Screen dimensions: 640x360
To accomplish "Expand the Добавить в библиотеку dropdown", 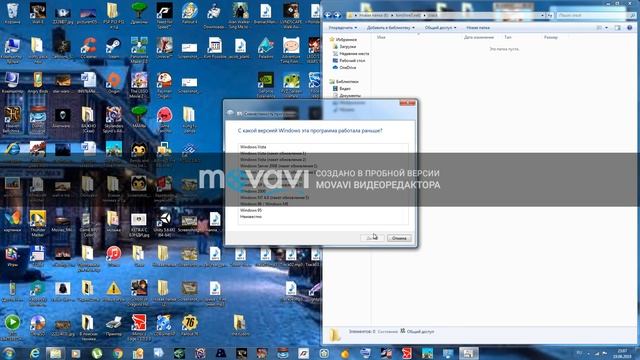I will (391, 27).
